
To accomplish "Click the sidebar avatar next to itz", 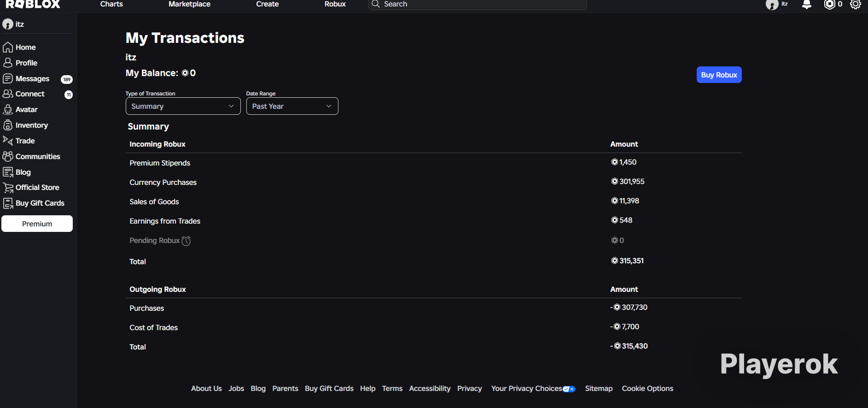I will point(8,24).
